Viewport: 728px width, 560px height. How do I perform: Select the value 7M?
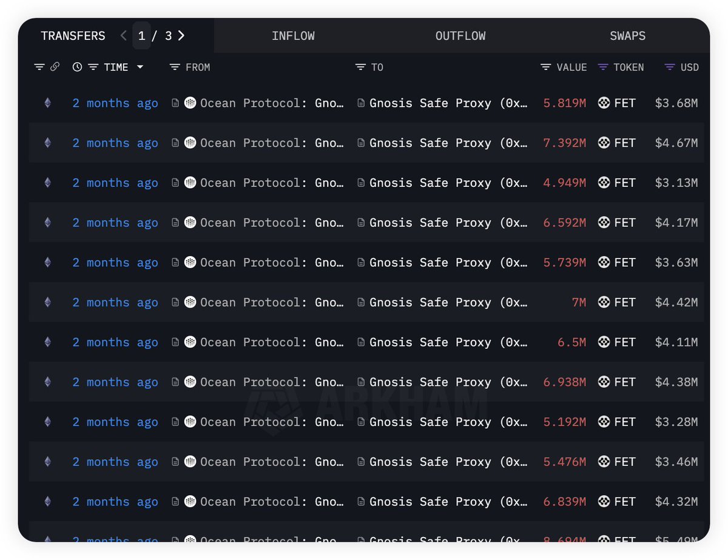pyautogui.click(x=579, y=302)
